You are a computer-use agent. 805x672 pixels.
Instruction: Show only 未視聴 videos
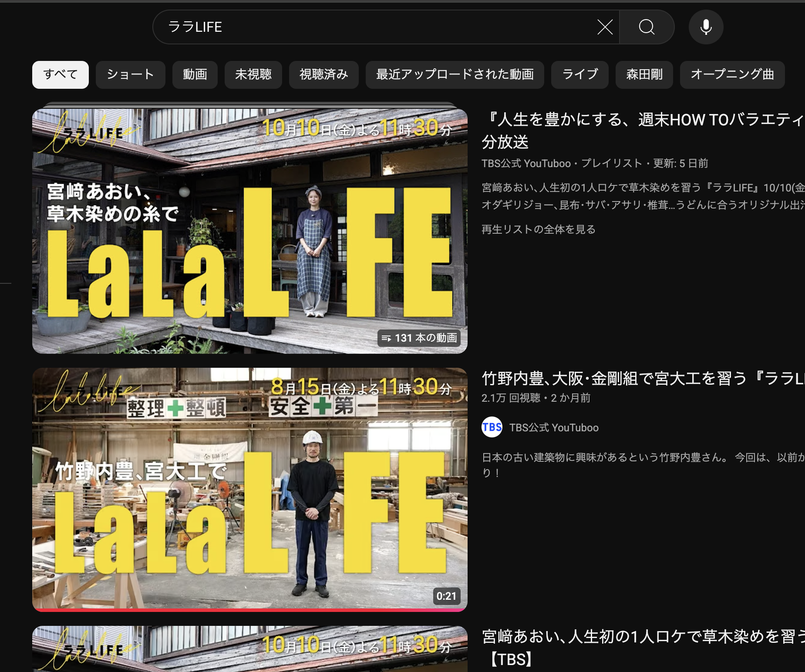[253, 75]
